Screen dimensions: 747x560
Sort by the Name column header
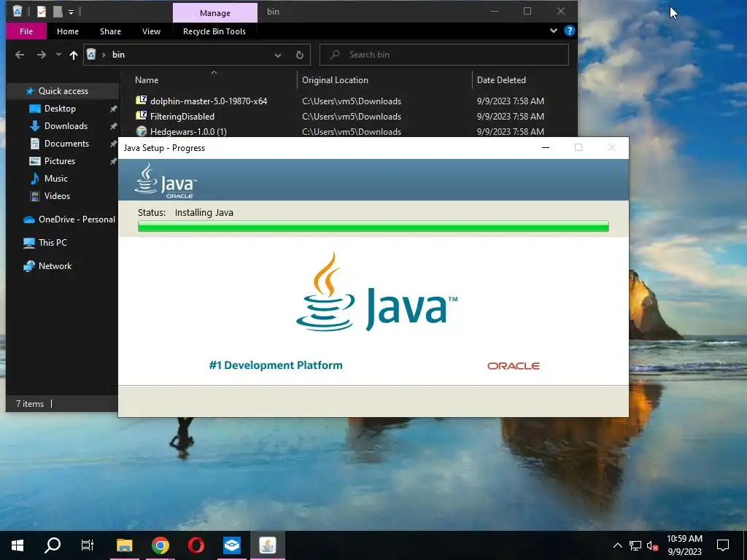[147, 80]
